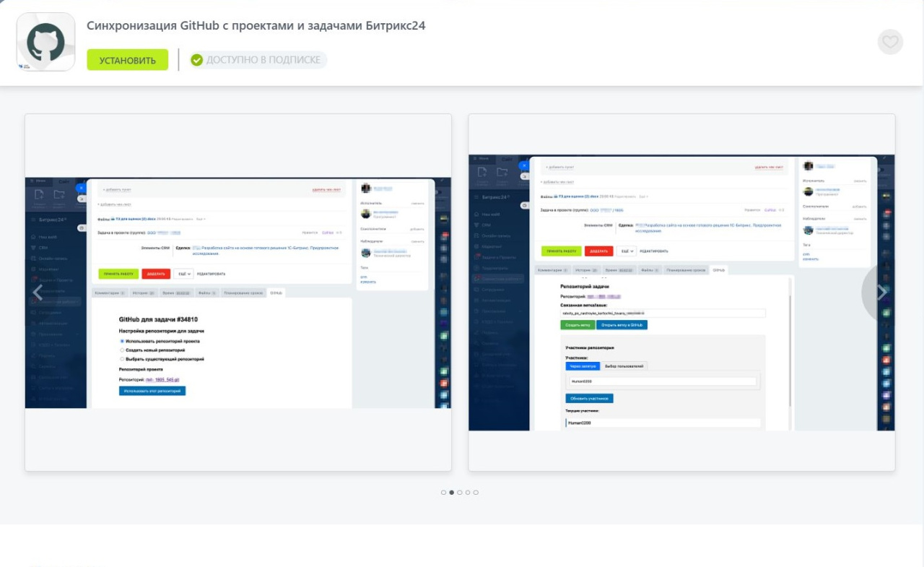Click the GitHub app logo
924x567 pixels.
point(45,42)
